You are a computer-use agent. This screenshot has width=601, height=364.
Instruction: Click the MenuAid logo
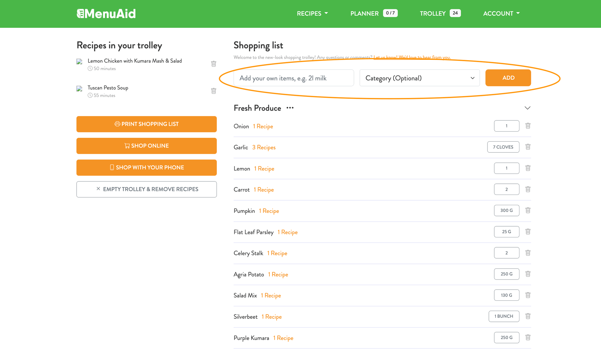pyautogui.click(x=106, y=13)
